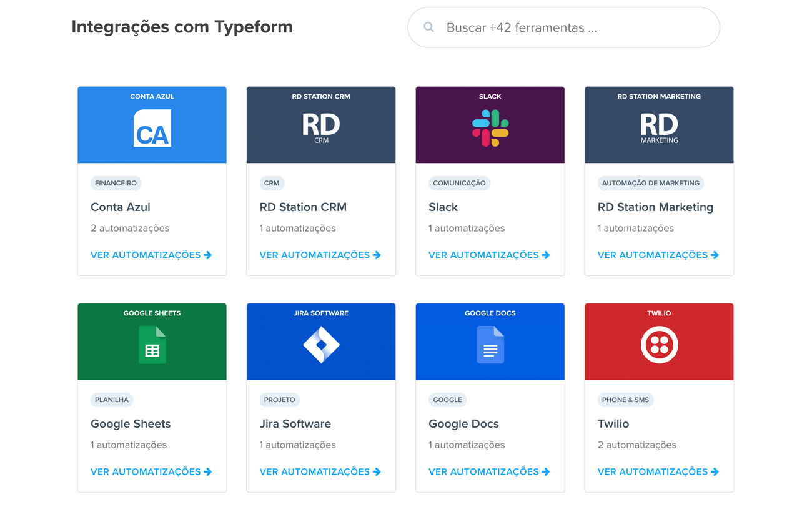Viewport: 812px width, 507px height.
Task: Click the Jira Software diamond icon
Action: tap(321, 345)
